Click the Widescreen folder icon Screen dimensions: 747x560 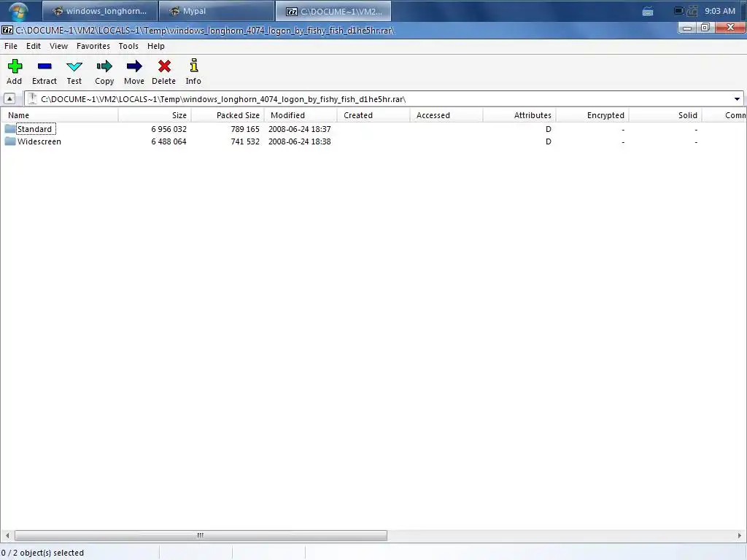coord(10,141)
